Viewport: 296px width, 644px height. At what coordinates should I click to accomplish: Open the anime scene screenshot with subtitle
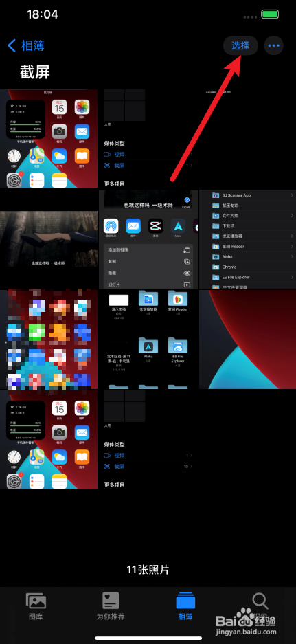pos(49,239)
